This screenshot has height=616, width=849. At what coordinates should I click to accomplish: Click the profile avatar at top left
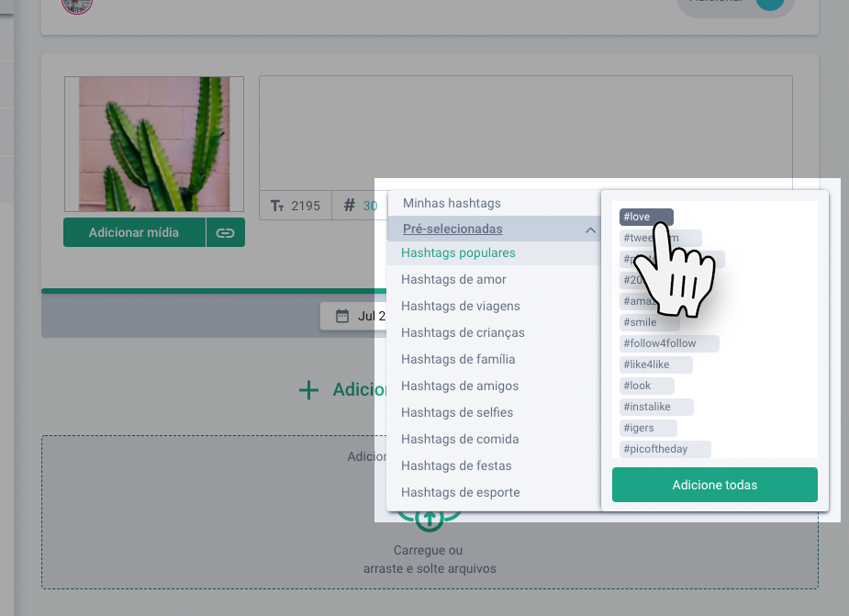tap(77, 5)
